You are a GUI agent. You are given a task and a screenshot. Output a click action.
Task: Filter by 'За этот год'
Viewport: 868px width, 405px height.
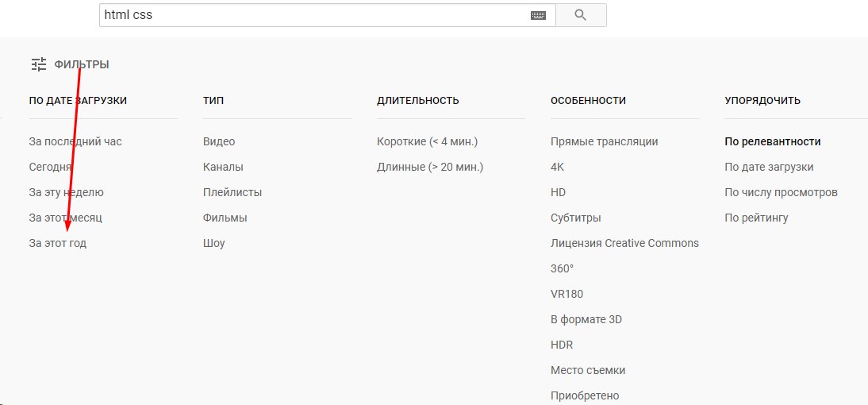click(x=58, y=244)
